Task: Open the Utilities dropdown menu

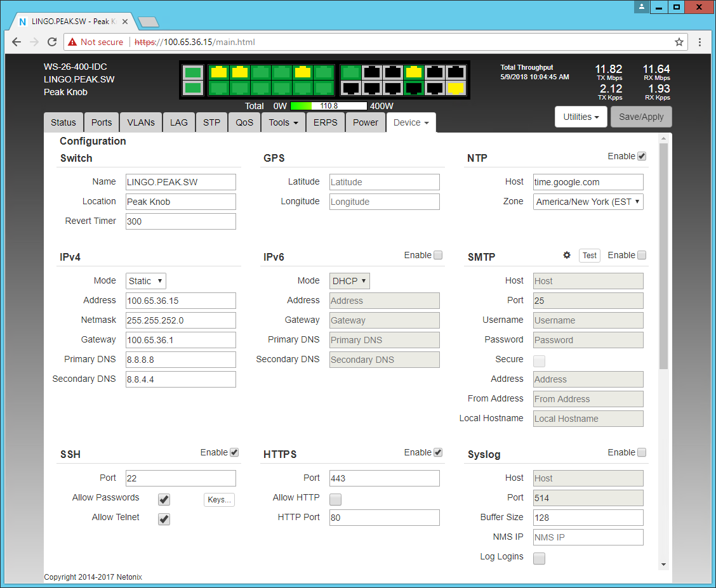Action: 581,117
